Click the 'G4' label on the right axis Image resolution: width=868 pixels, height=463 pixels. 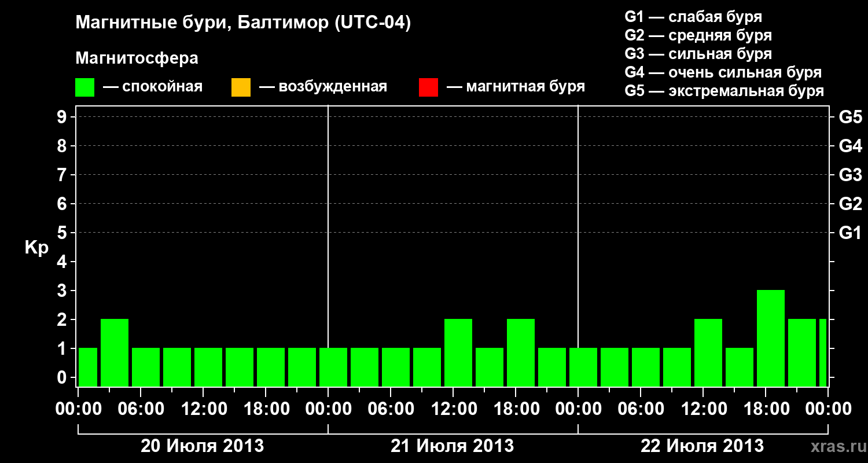coord(850,146)
